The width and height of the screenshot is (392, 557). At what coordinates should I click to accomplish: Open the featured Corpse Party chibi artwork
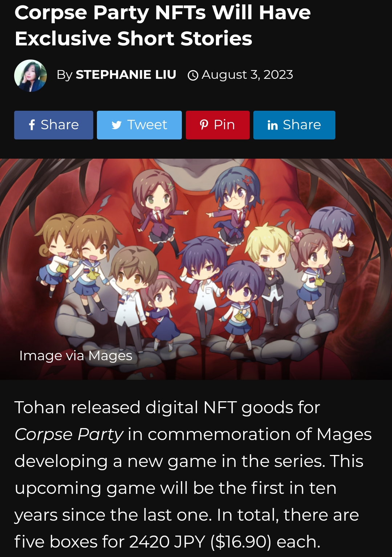196,269
